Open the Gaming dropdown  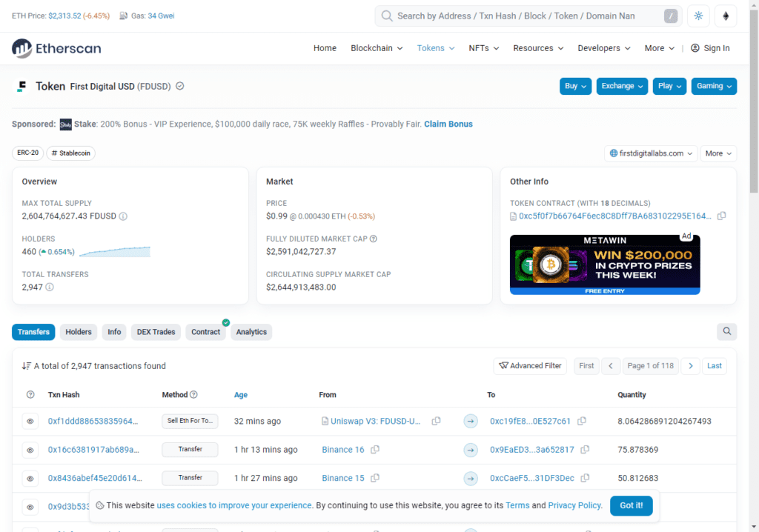pos(714,86)
